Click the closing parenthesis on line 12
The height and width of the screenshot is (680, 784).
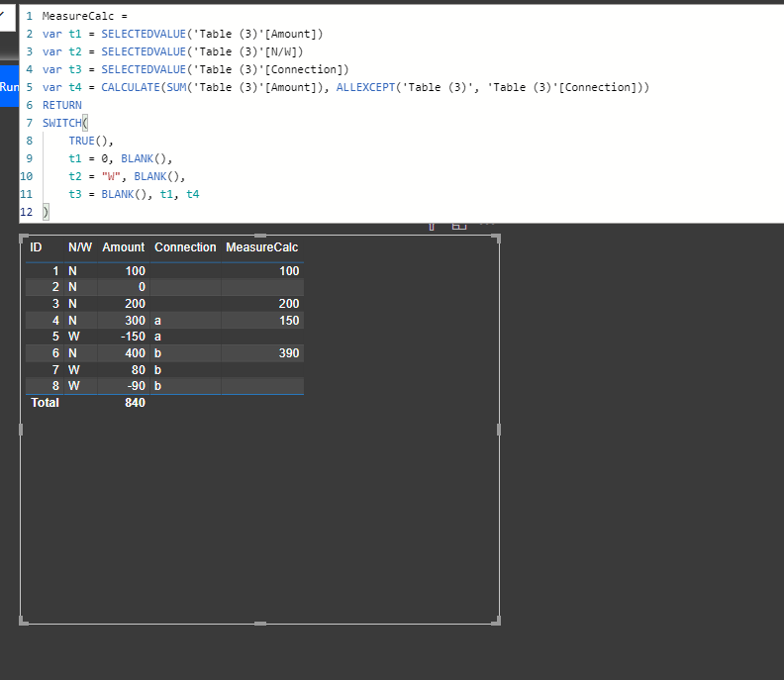tap(46, 212)
